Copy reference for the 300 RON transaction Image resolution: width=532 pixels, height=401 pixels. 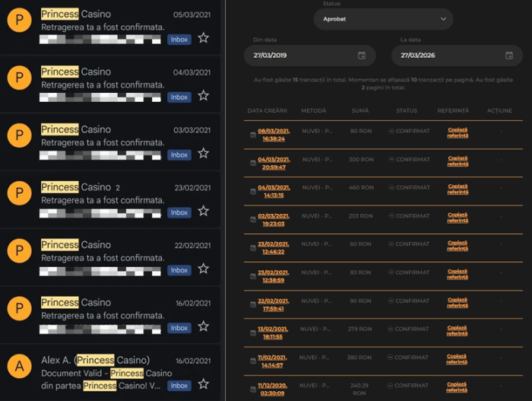click(x=458, y=161)
